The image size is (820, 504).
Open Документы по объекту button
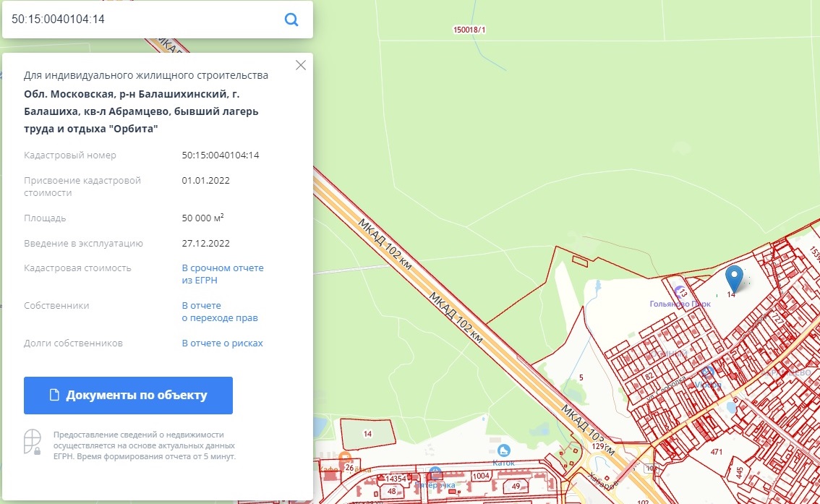click(x=128, y=396)
